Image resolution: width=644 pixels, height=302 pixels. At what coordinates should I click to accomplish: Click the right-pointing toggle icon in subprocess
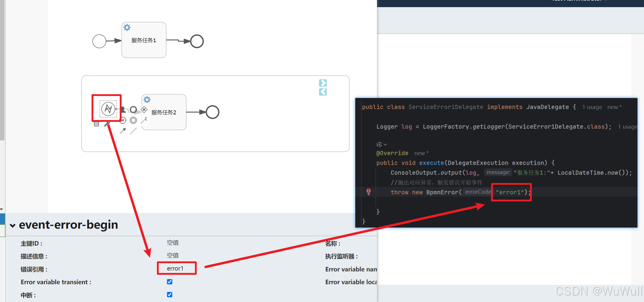coord(323,83)
